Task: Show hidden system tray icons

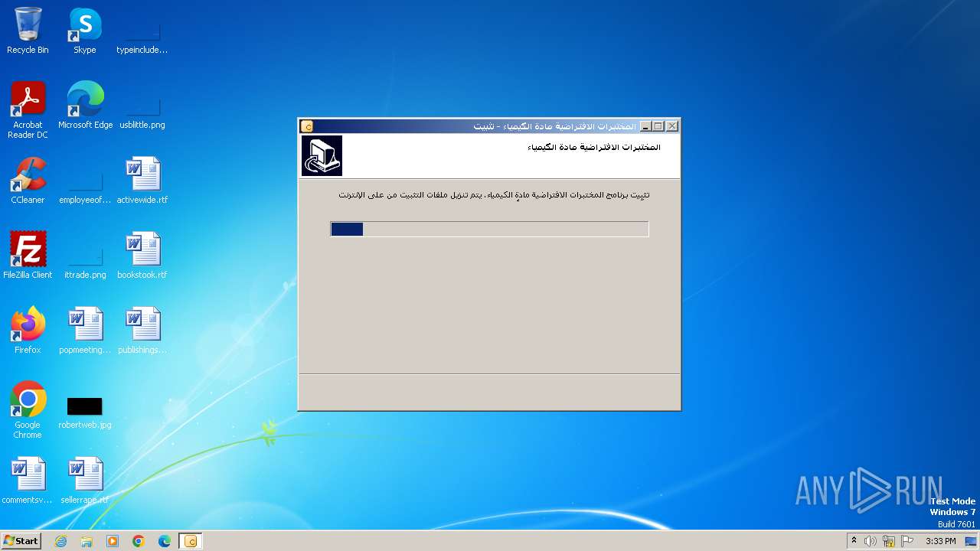Action: click(x=854, y=541)
